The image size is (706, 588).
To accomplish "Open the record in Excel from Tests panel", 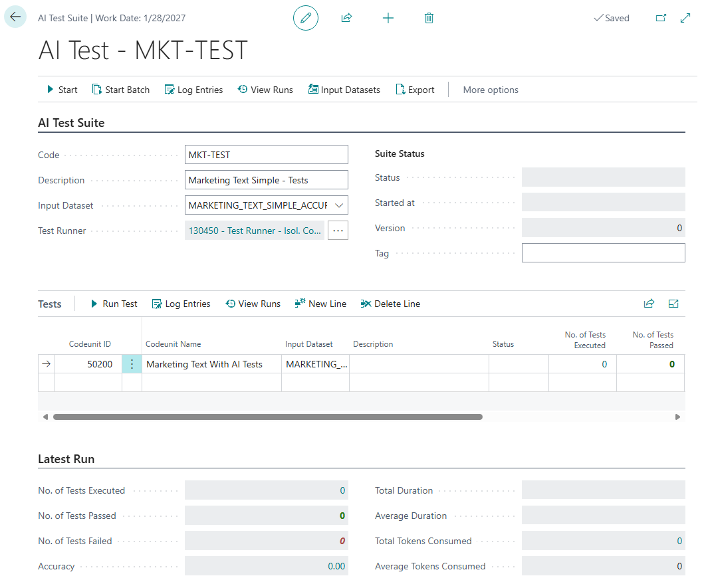I will click(x=673, y=303).
